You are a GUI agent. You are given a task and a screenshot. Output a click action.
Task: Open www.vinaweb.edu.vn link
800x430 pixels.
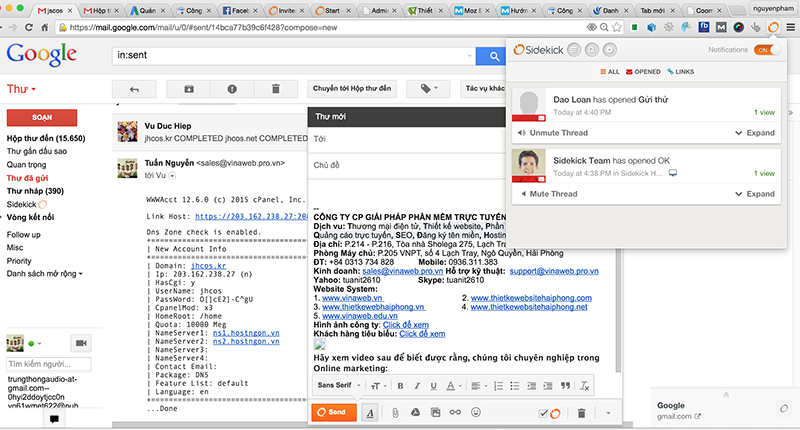coord(360,316)
